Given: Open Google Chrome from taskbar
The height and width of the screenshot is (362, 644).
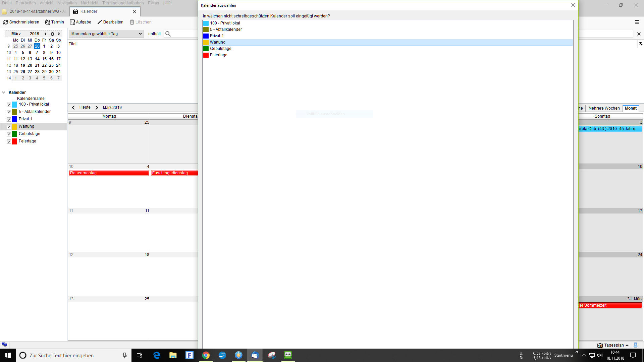Looking at the screenshot, I should click(x=206, y=355).
